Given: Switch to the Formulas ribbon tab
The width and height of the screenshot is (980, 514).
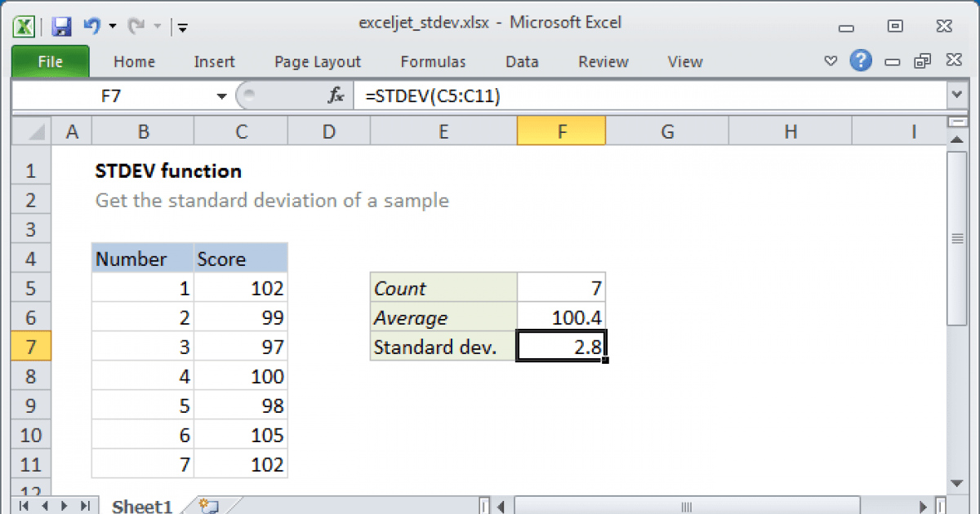Looking at the screenshot, I should click(x=433, y=61).
